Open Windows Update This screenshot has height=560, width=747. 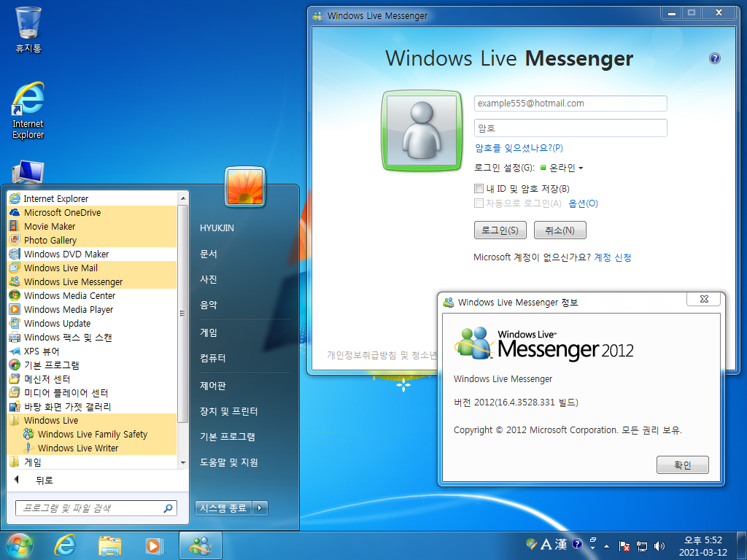[93, 323]
